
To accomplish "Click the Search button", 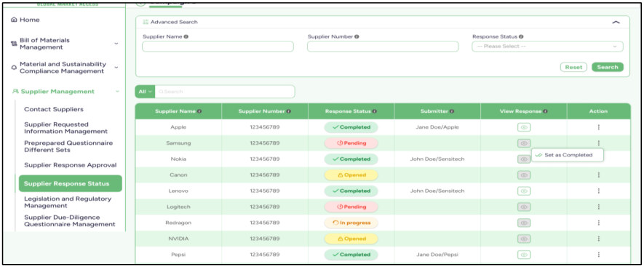I will click(608, 67).
